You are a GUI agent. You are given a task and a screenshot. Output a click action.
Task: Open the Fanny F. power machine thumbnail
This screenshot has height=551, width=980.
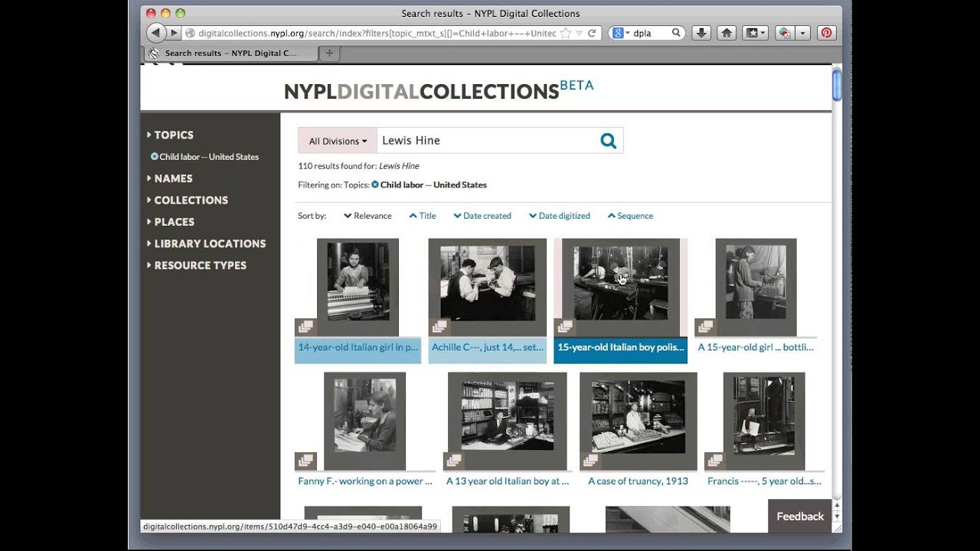pos(364,421)
